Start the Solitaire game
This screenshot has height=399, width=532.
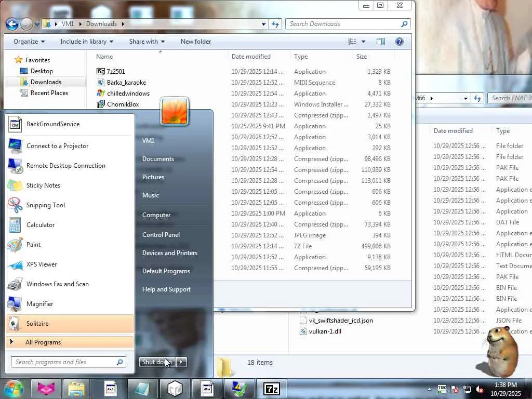(70, 323)
